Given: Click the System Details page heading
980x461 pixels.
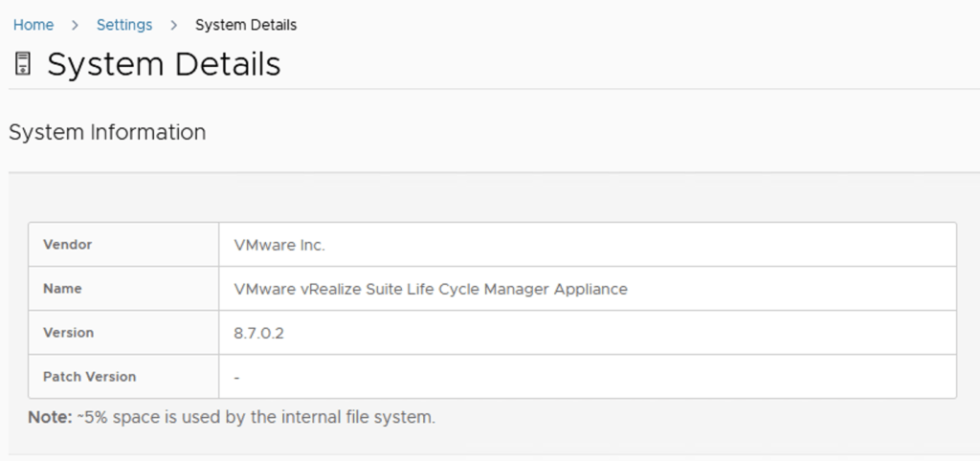Looking at the screenshot, I should coord(164,64).
